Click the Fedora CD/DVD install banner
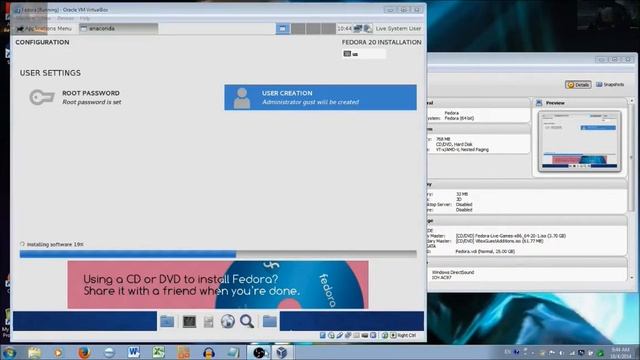Image resolution: width=640 pixels, height=360 pixels. point(218,285)
